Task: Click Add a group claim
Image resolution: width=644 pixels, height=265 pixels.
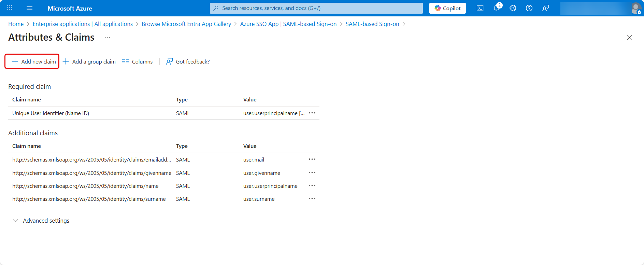Action: [x=89, y=61]
